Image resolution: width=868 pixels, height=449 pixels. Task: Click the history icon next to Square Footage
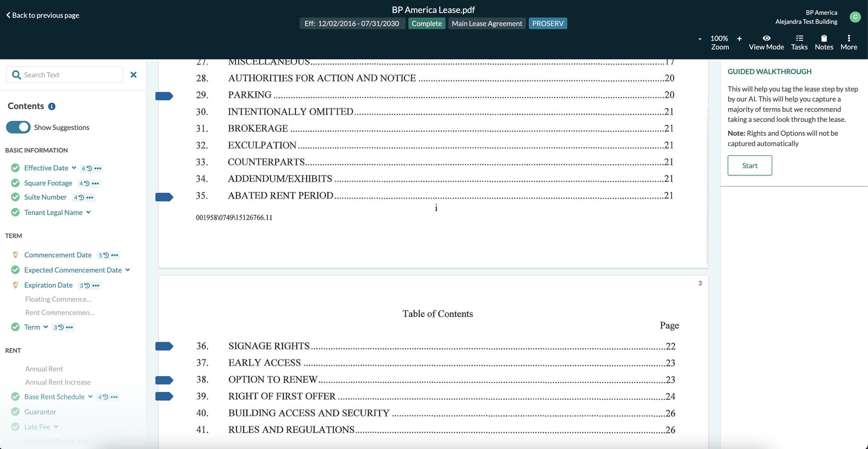(86, 183)
